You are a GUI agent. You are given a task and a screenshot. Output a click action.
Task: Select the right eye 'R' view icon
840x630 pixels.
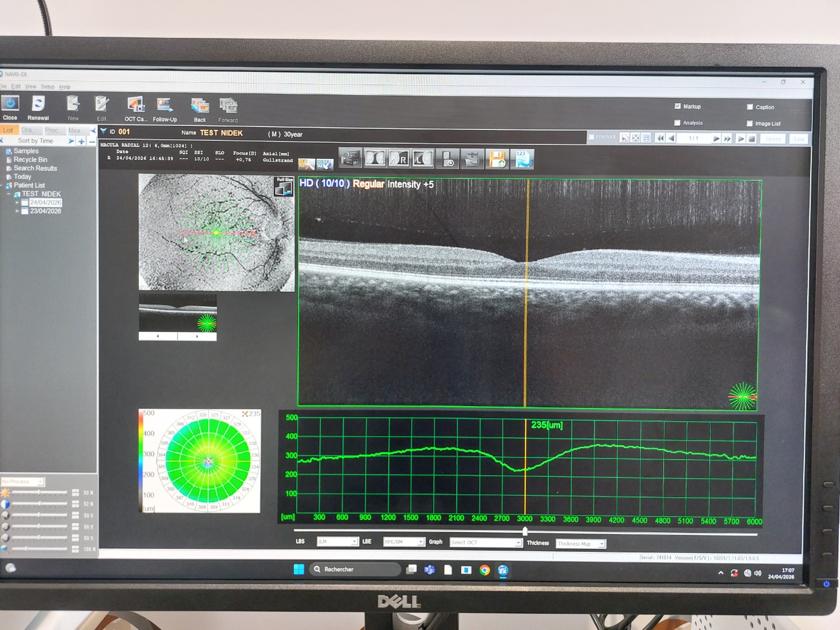click(x=399, y=158)
